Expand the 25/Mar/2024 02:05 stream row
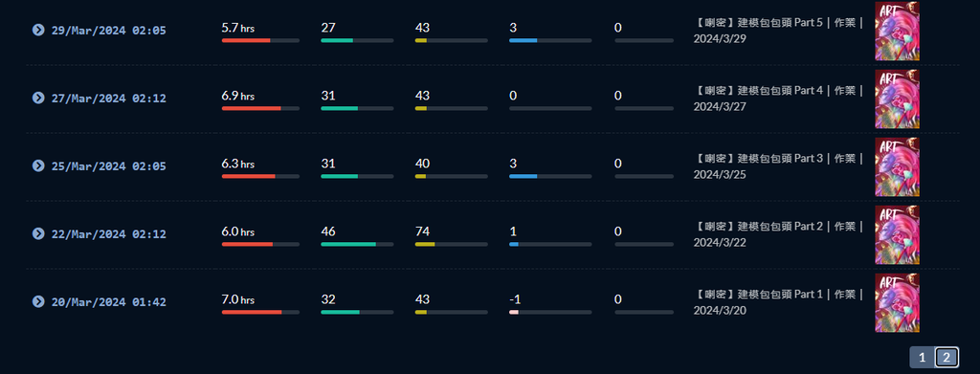 click(38, 165)
